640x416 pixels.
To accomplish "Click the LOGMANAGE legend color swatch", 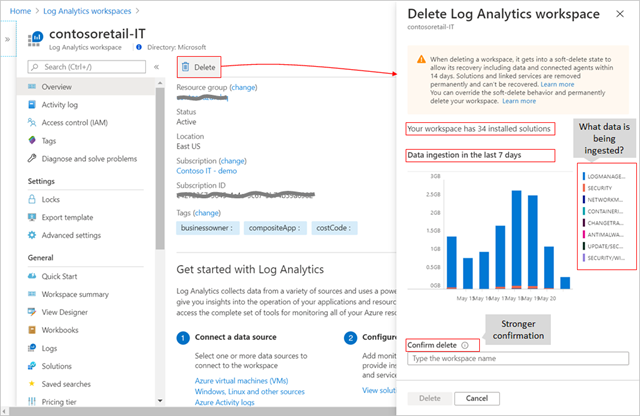I will [x=584, y=176].
